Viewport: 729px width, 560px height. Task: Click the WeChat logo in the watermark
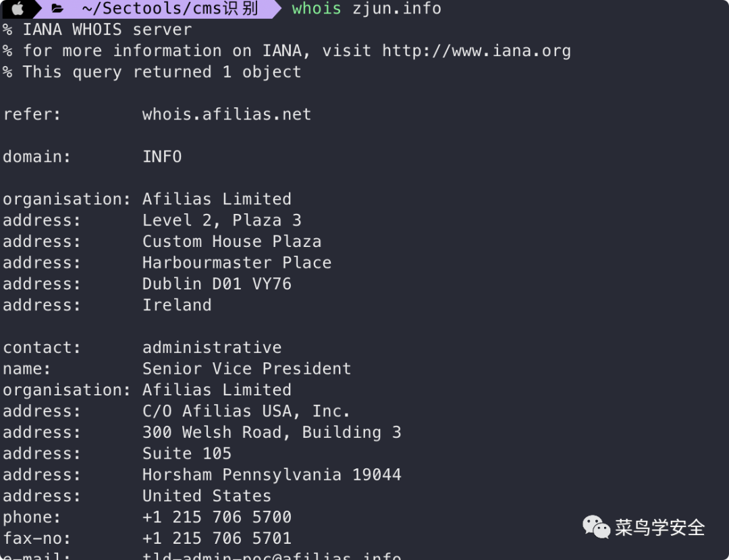point(596,527)
